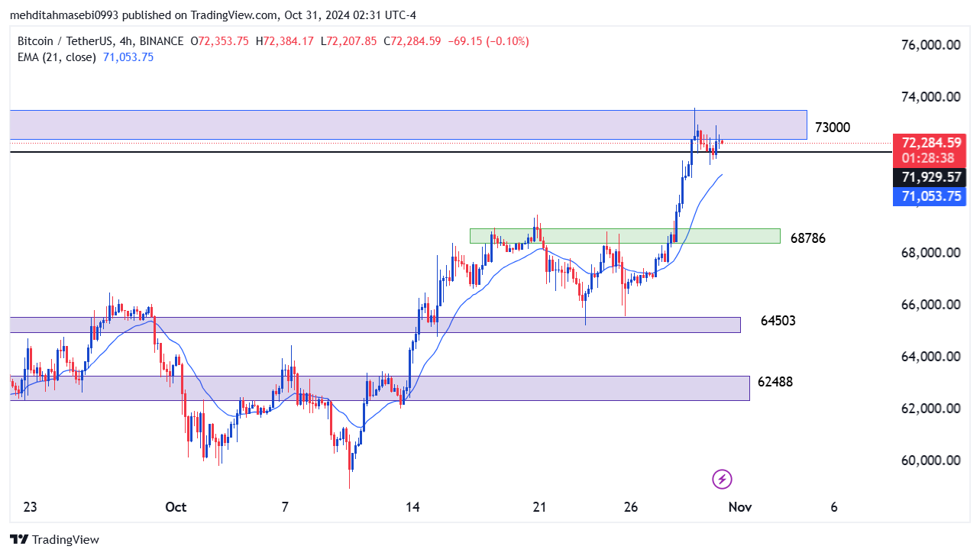Click the 62488 zone label
Viewport: 980px width, 556px height.
(775, 382)
